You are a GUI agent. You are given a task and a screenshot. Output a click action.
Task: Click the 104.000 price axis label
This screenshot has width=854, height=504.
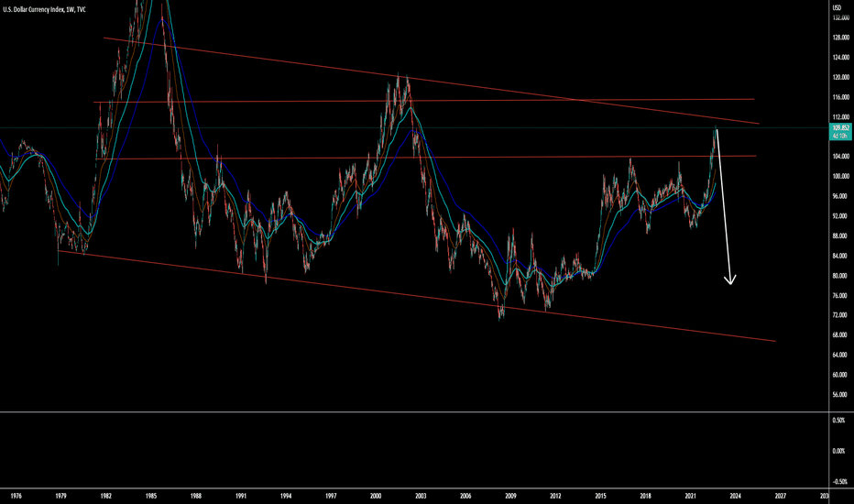[x=840, y=157]
